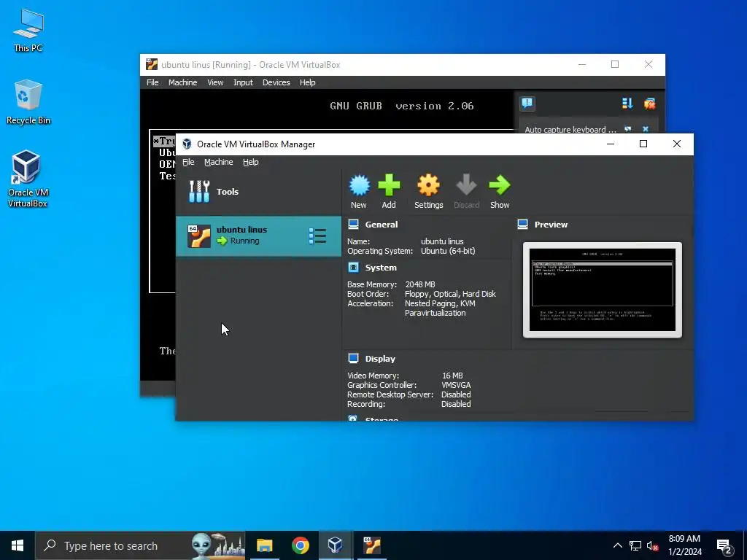Open File menu in ubuntu linus VM window
Screen dimensions: 747x560
point(152,82)
